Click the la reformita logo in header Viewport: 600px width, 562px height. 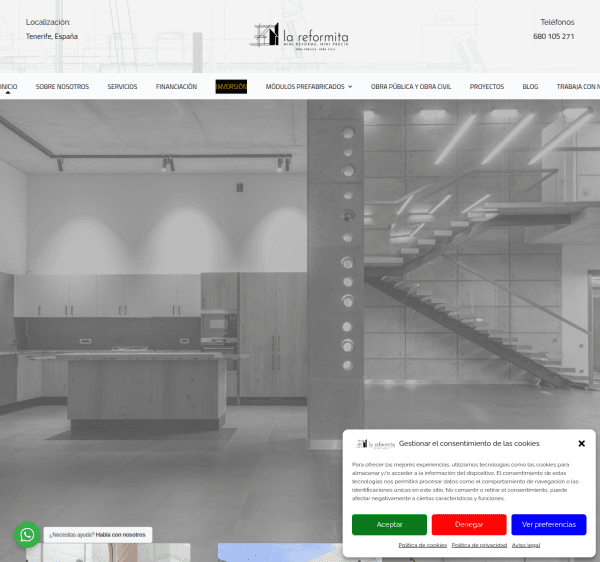pyautogui.click(x=299, y=36)
